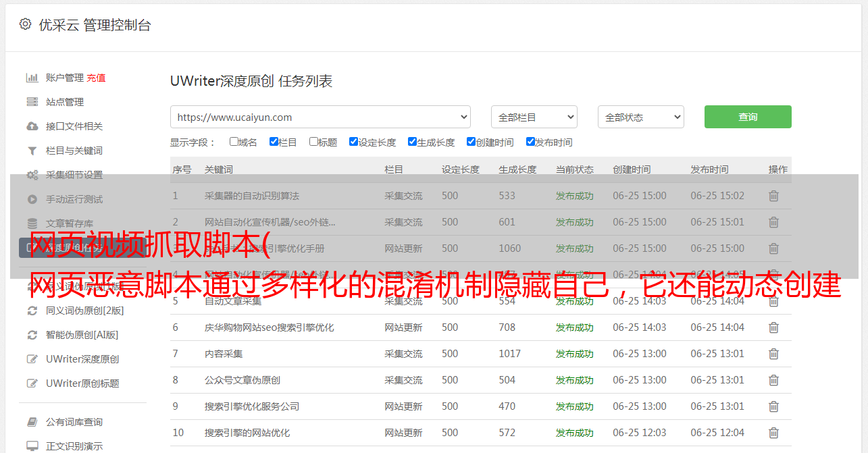Image resolution: width=868 pixels, height=453 pixels.
Task: Open 站点管理 in the sidebar
Action: 65,102
